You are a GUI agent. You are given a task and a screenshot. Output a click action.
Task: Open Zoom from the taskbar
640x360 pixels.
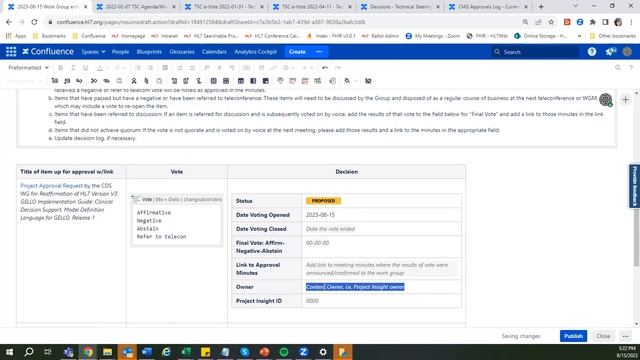[x=303, y=352]
